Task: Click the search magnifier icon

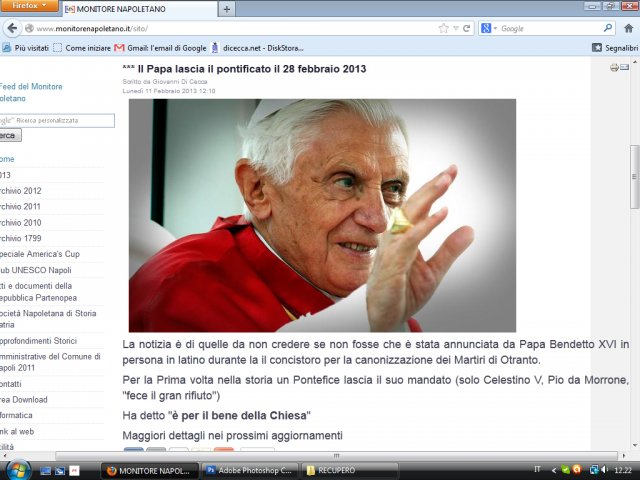Action: click(x=608, y=28)
